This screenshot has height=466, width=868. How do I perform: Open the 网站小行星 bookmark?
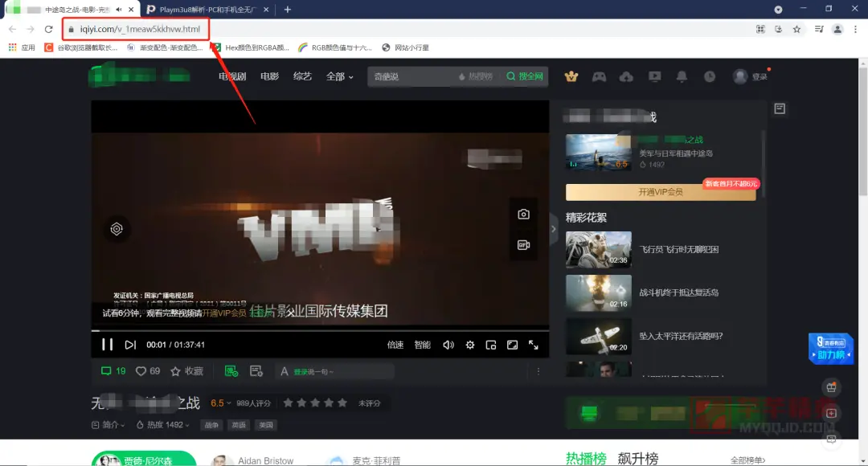406,47
